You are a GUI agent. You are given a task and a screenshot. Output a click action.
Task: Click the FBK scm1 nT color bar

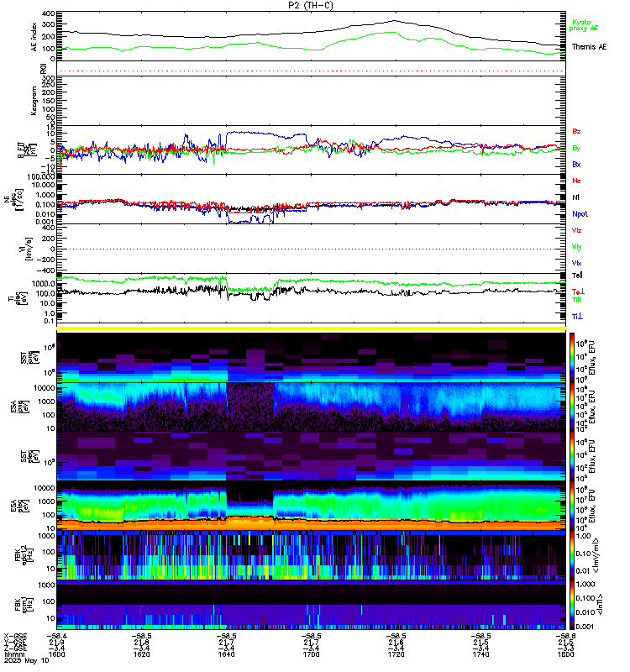(572, 605)
